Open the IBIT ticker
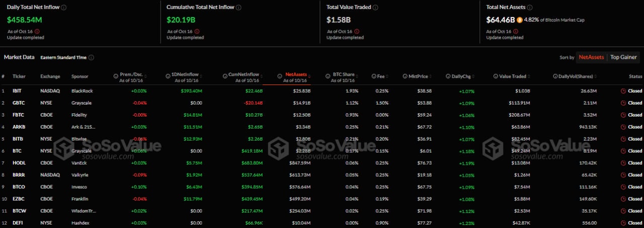644x228 pixels. click(17, 91)
